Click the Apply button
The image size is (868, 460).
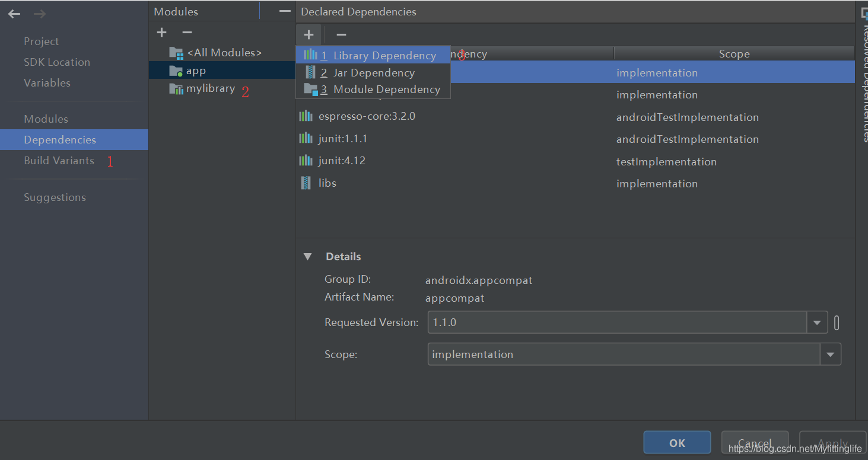(x=832, y=443)
